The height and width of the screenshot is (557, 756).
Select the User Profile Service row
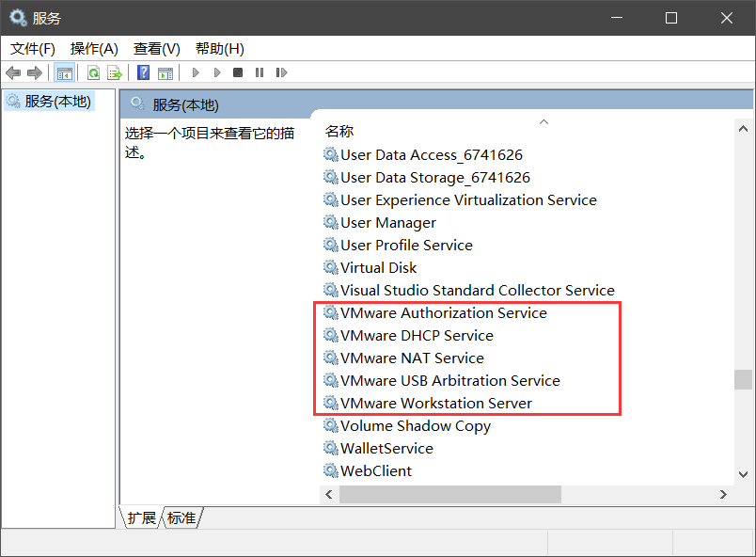(398, 245)
